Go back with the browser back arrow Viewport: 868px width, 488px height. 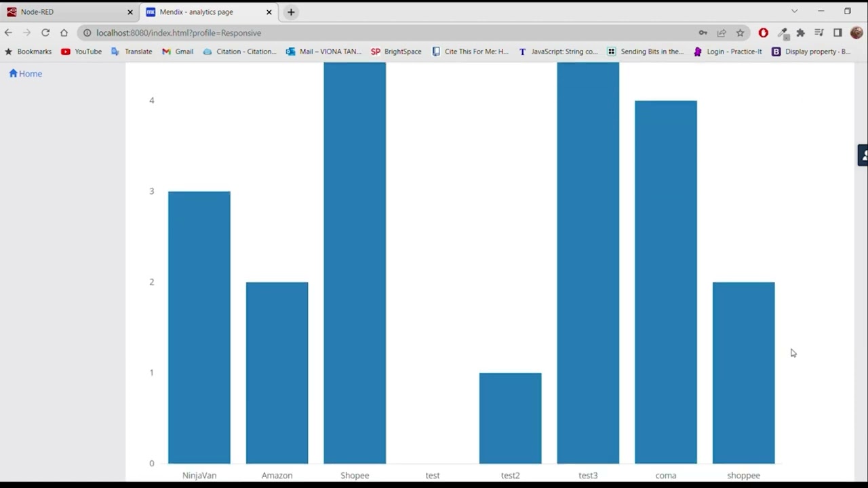pos(8,33)
